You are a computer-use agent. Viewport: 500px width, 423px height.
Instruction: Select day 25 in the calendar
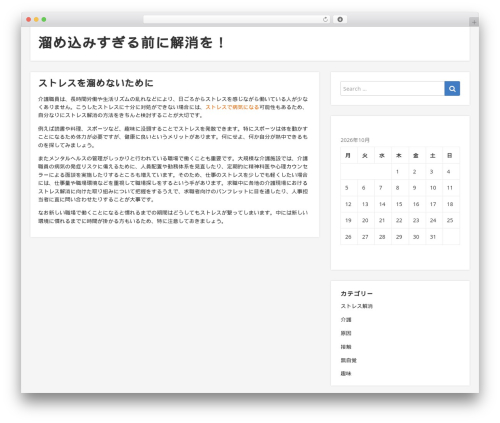(450, 220)
